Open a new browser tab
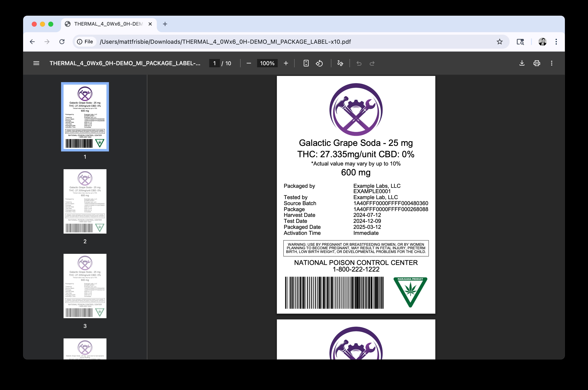588x390 pixels. pyautogui.click(x=165, y=24)
